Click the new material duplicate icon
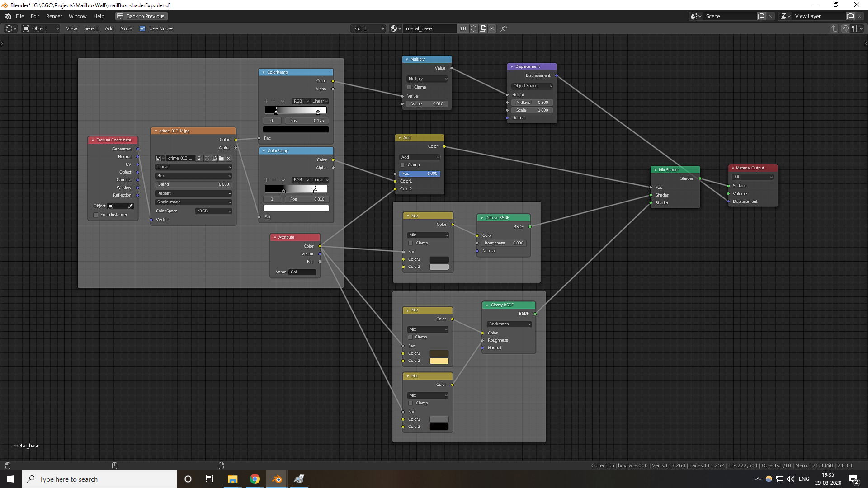 483,28
